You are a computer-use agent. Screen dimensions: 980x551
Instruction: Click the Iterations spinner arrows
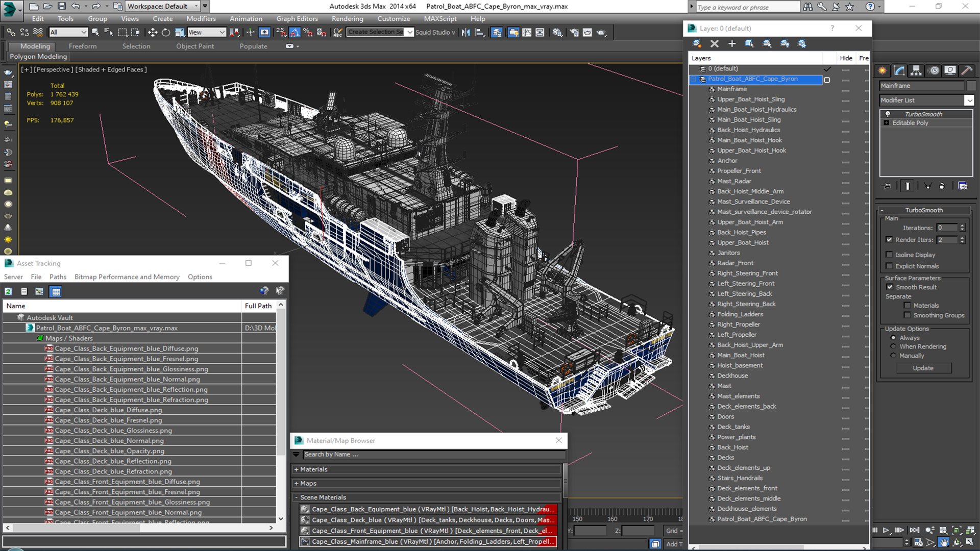pos(962,228)
